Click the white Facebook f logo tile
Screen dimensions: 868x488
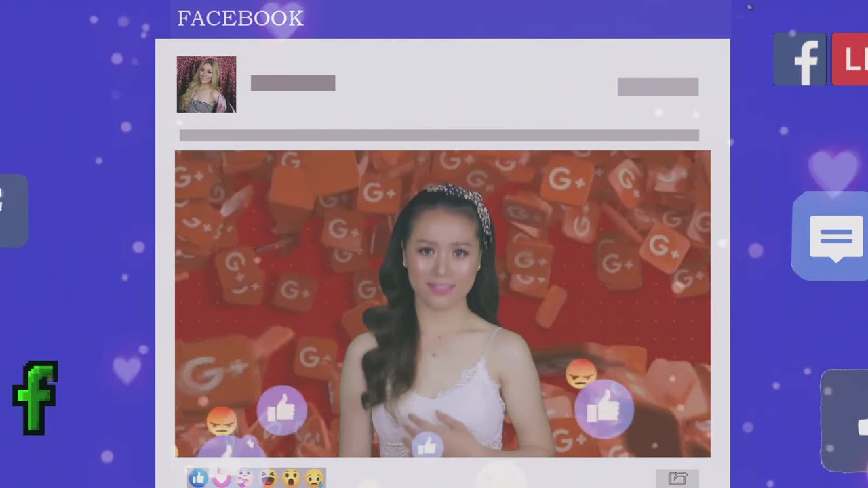tap(801, 59)
